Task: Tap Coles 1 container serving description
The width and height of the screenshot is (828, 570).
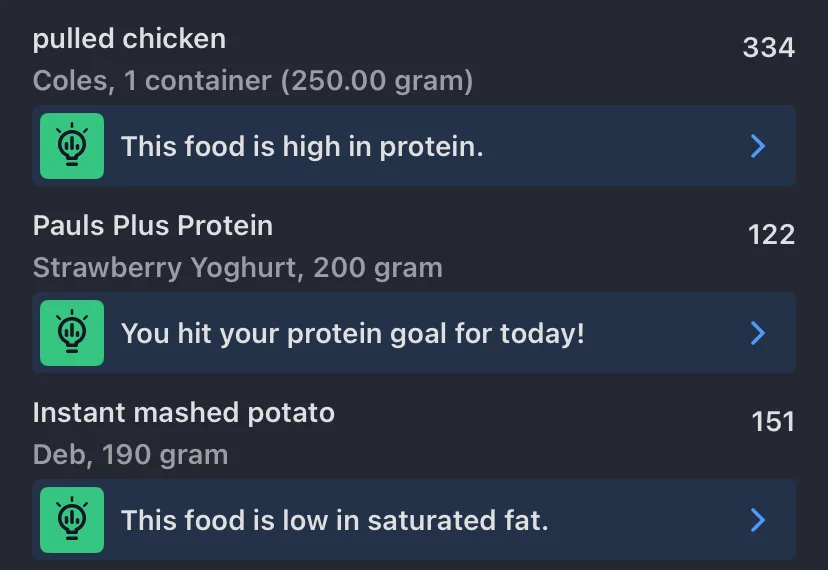Action: point(253,81)
